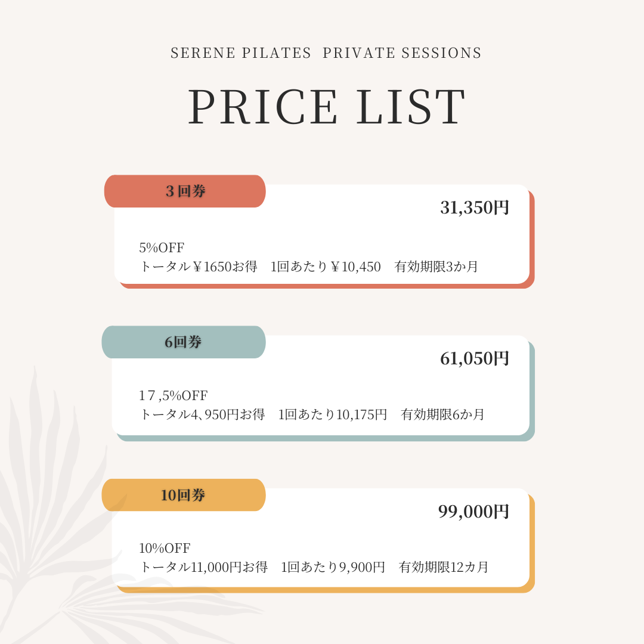Click the PRICE LIST heading
The width and height of the screenshot is (644, 644).
pos(326,107)
